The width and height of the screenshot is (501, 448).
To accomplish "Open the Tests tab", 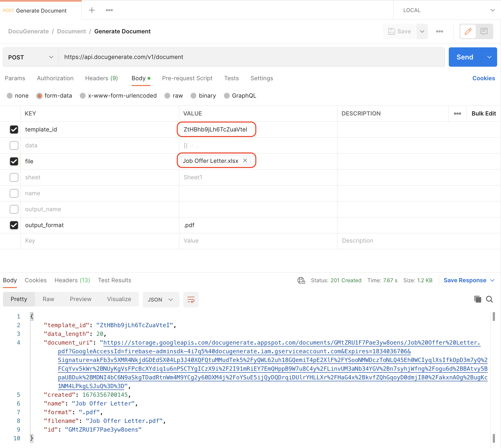I will (x=231, y=78).
